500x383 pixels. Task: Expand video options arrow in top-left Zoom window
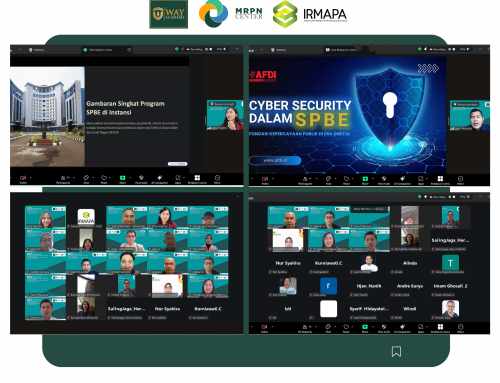click(31, 178)
